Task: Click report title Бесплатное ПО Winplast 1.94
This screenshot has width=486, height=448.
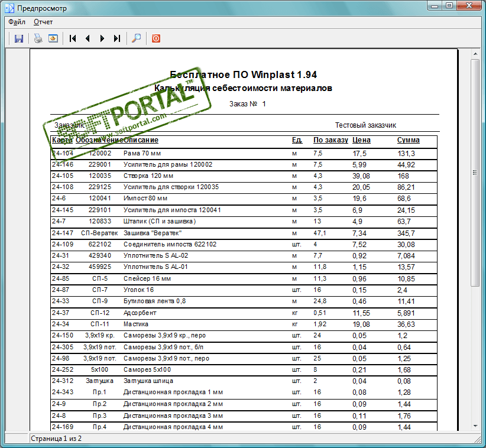Action: pos(244,74)
